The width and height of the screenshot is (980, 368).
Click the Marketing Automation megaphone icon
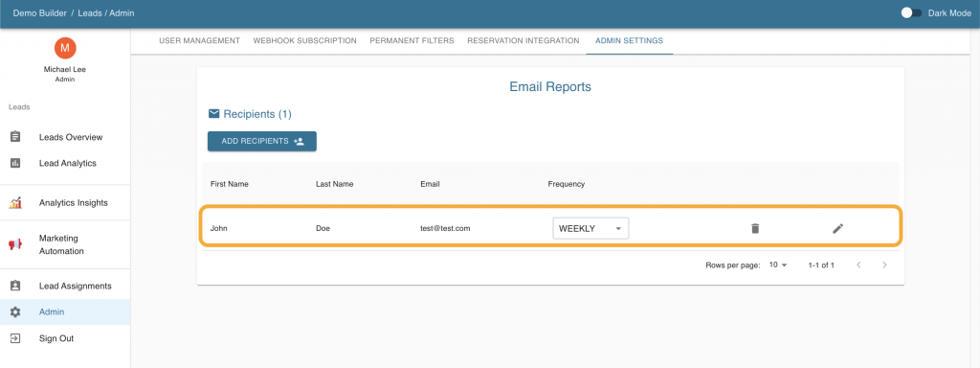click(x=15, y=244)
